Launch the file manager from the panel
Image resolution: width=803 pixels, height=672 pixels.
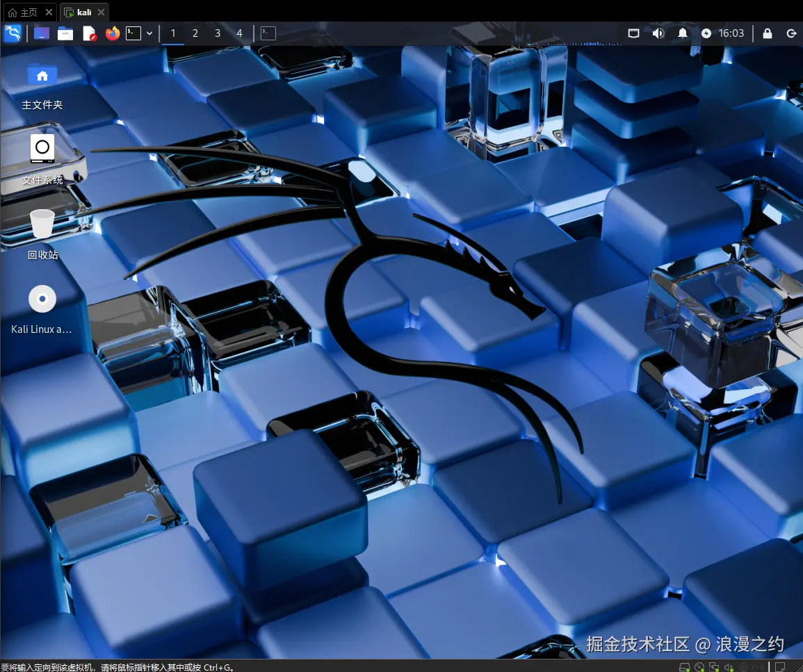pyautogui.click(x=65, y=33)
